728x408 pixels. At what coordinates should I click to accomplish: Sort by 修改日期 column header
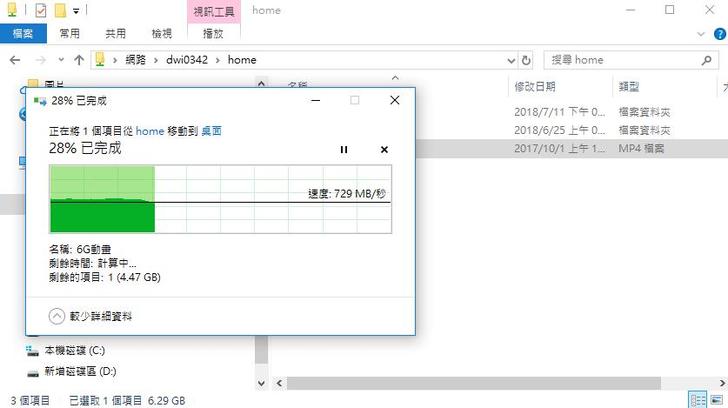point(535,86)
